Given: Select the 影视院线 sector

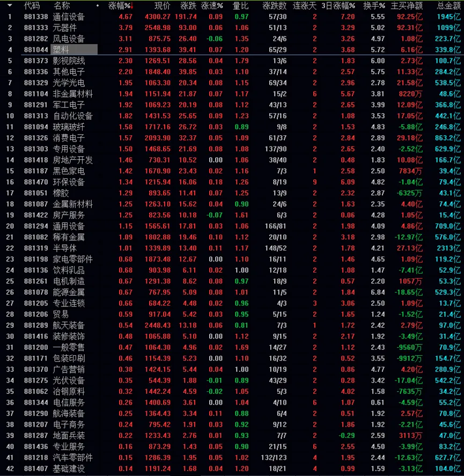Looking at the screenshot, I should [x=69, y=61].
